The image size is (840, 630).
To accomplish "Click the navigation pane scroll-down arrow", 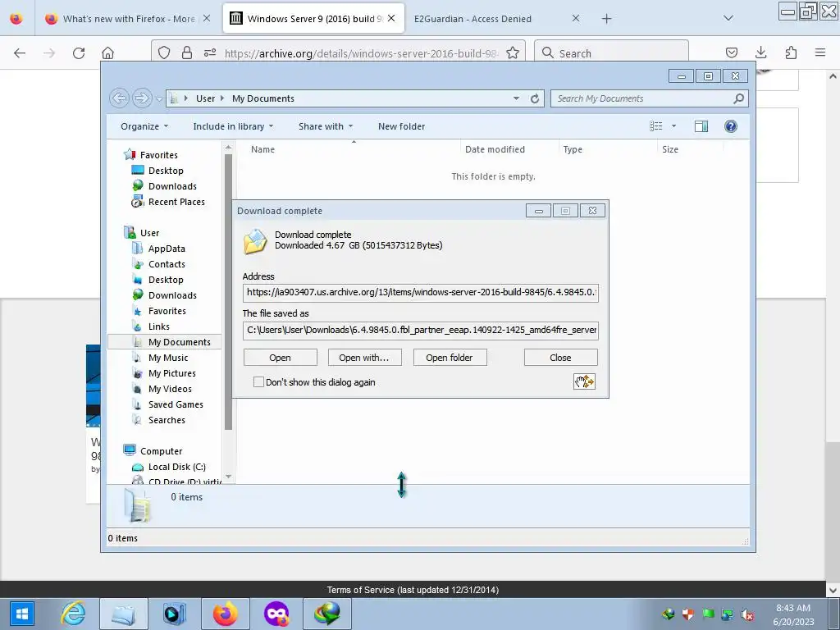I will [228, 477].
